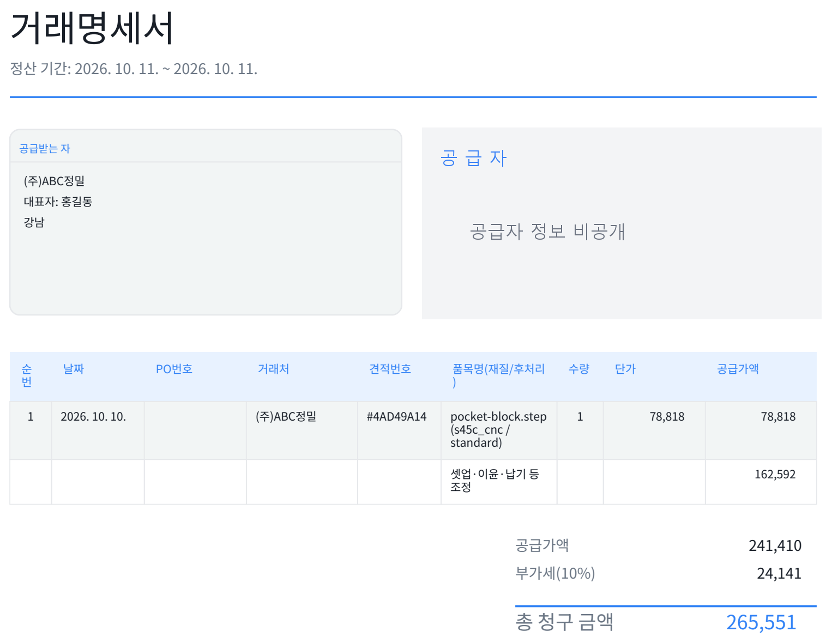Select the total amount 265,551
Image resolution: width=826 pixels, height=644 pixels.
coord(761,622)
